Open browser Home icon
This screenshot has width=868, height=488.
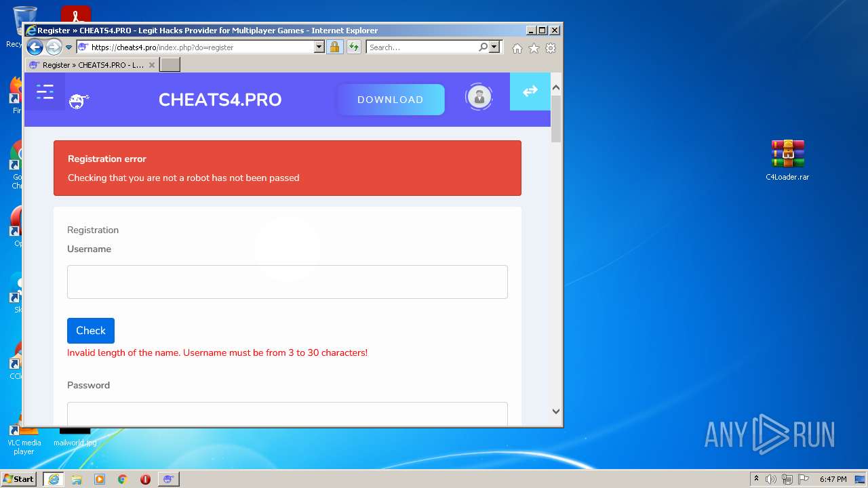(x=517, y=48)
